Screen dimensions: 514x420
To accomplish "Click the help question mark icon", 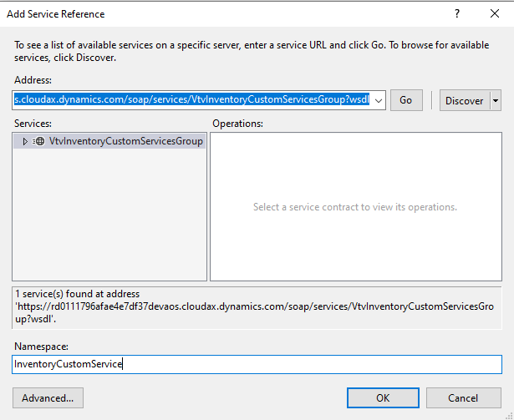I will coord(457,13).
